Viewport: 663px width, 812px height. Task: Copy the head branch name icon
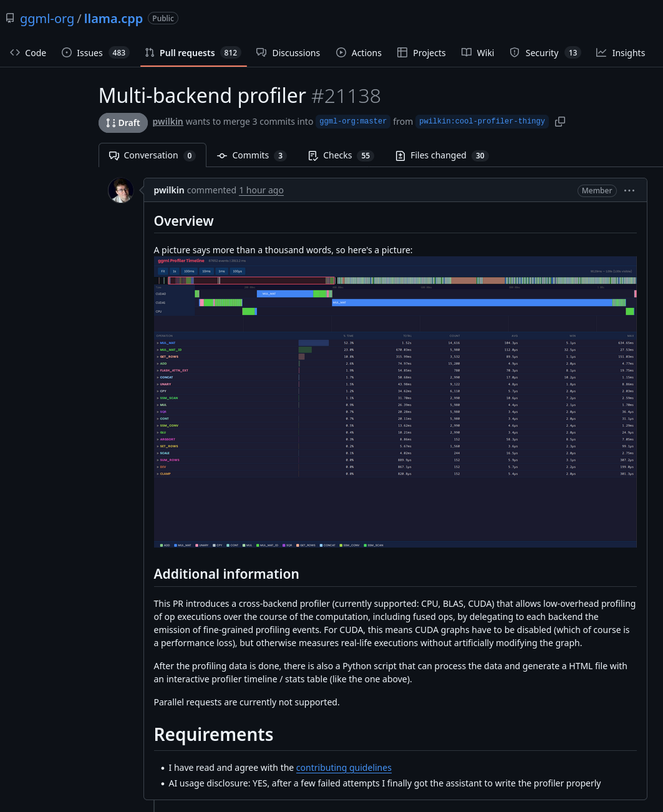tap(560, 122)
